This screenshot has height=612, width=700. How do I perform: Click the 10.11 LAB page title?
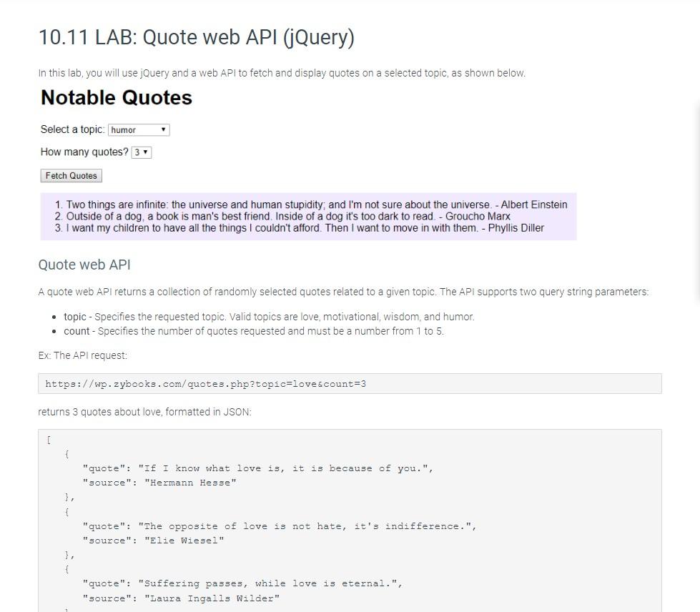[197, 37]
